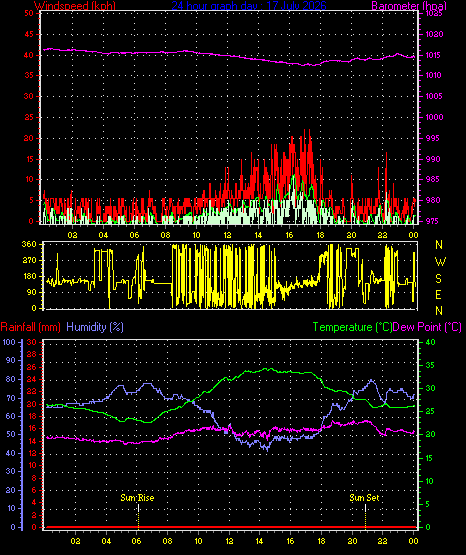Click the 1020 barometer axis value
The image size is (466, 555).
pos(435,34)
